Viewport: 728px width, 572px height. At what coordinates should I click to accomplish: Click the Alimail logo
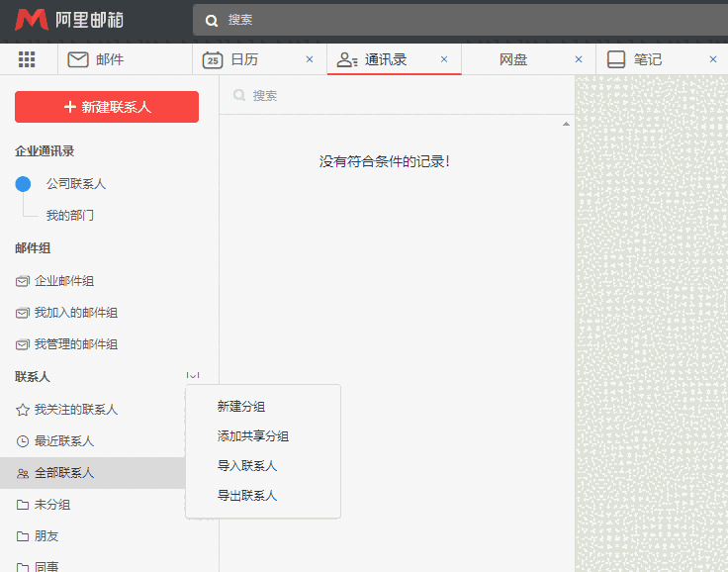click(69, 20)
